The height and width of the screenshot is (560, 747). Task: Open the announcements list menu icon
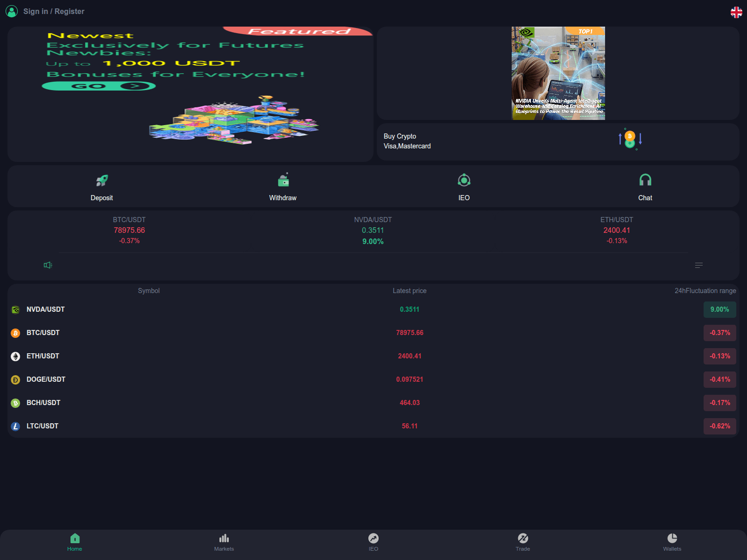[x=698, y=265]
